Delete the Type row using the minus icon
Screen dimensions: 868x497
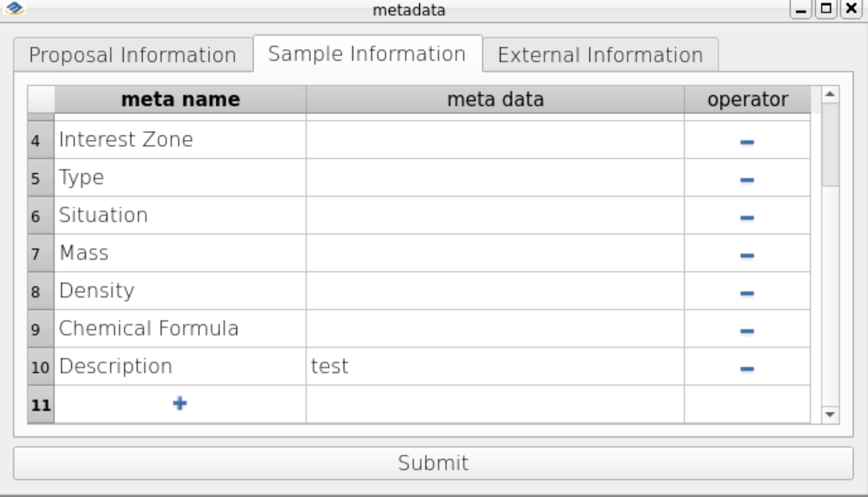pyautogui.click(x=747, y=180)
